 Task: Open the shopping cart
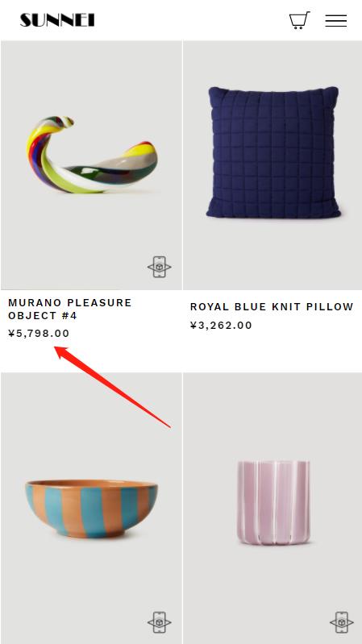[300, 20]
